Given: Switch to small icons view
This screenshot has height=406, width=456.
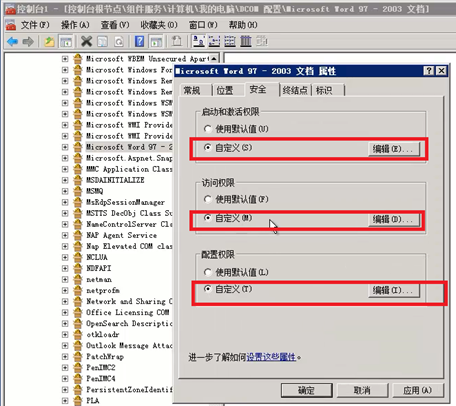Looking at the screenshot, I should click(214, 42).
